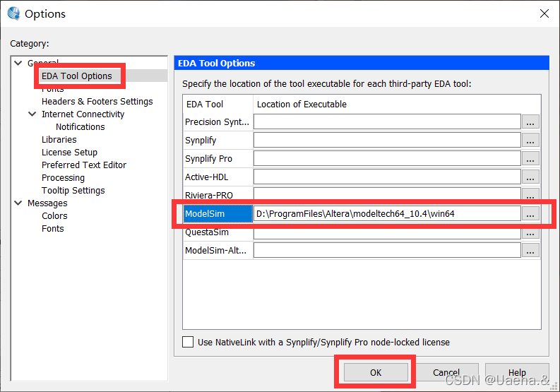Enable NativeLink node-locked license checkbox
Image resolution: width=560 pixels, height=392 pixels.
point(188,342)
